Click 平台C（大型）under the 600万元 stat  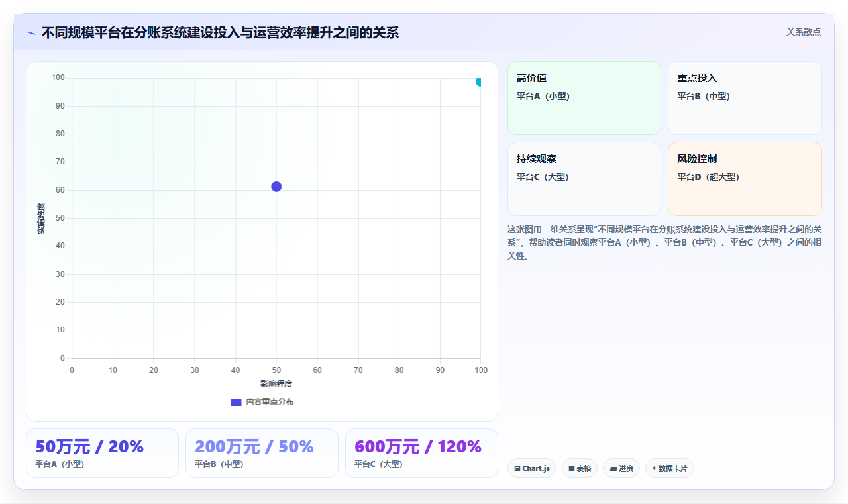(379, 464)
